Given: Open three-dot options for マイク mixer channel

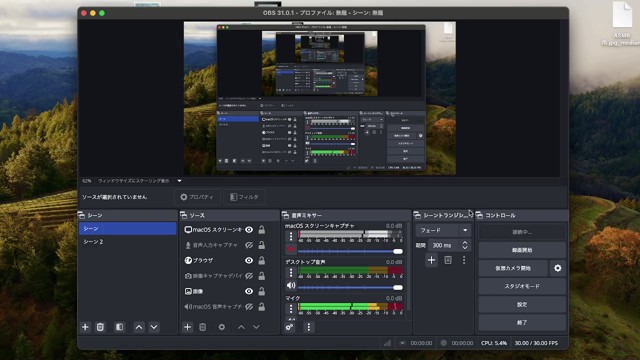Looking at the screenshot, I should pyautogui.click(x=291, y=309).
